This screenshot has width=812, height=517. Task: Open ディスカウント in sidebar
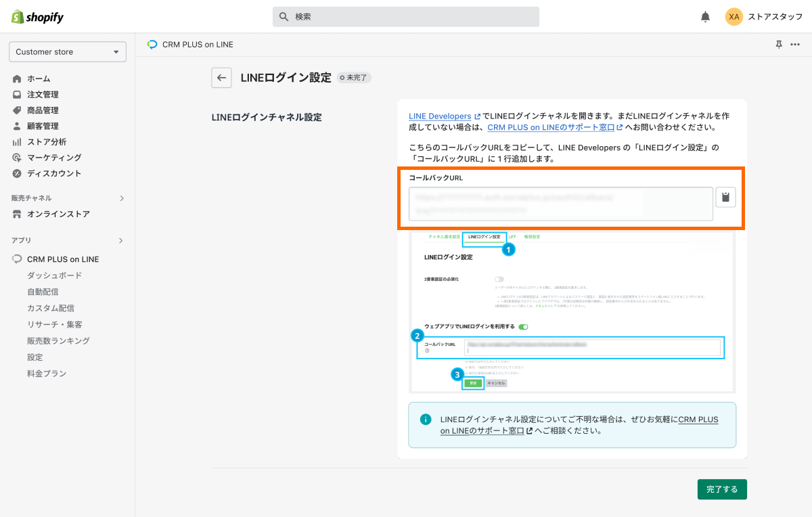[54, 173]
